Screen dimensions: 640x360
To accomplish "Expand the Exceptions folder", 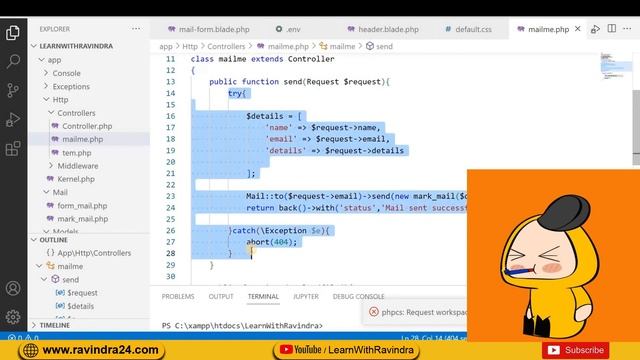I will tap(71, 87).
